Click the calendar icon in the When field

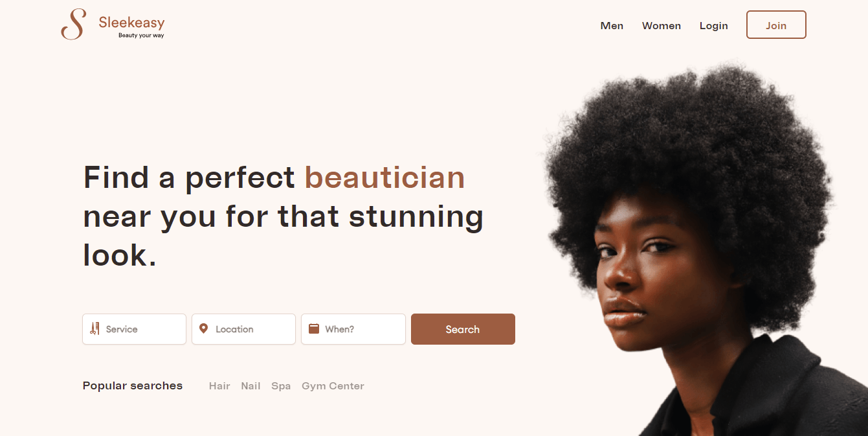[314, 328]
